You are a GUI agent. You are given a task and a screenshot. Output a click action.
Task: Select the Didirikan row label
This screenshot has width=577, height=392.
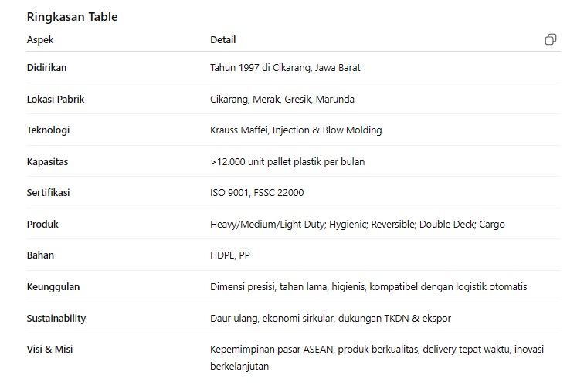pos(47,67)
